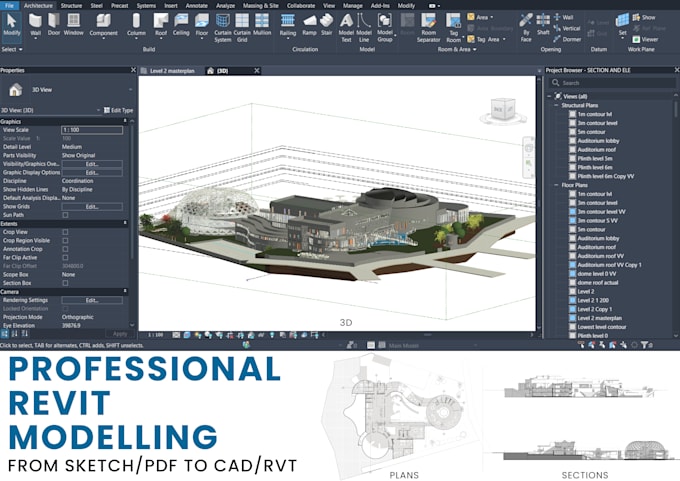Toggle the Section Box checkbox
Viewport: 680px width, 481px height.
[65, 283]
